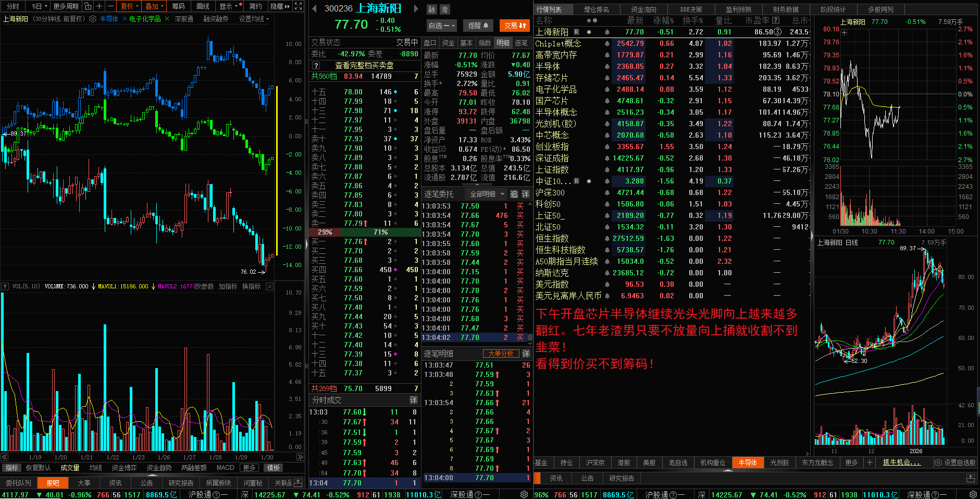This screenshot has height=499, width=980.
Task: Zoom in the chart with the plus icon
Action: (x=100, y=6)
